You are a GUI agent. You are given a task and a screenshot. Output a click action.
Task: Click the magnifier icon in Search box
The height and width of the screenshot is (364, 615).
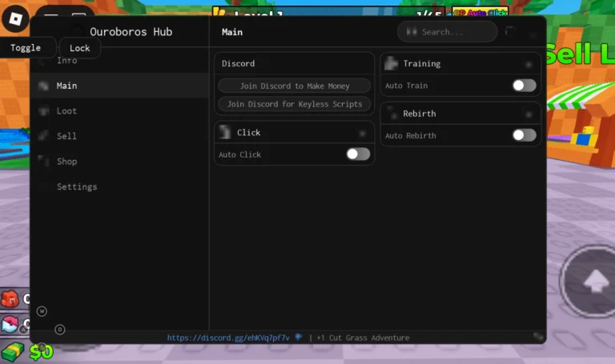(x=412, y=31)
